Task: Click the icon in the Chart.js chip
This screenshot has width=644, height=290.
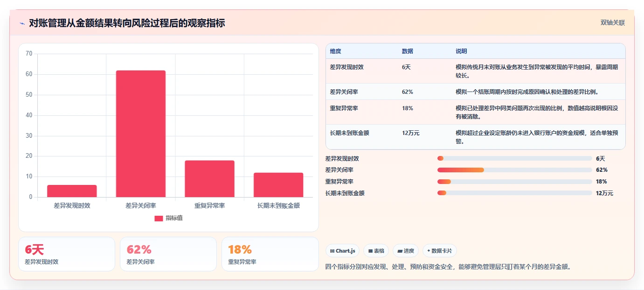Action: click(x=332, y=251)
